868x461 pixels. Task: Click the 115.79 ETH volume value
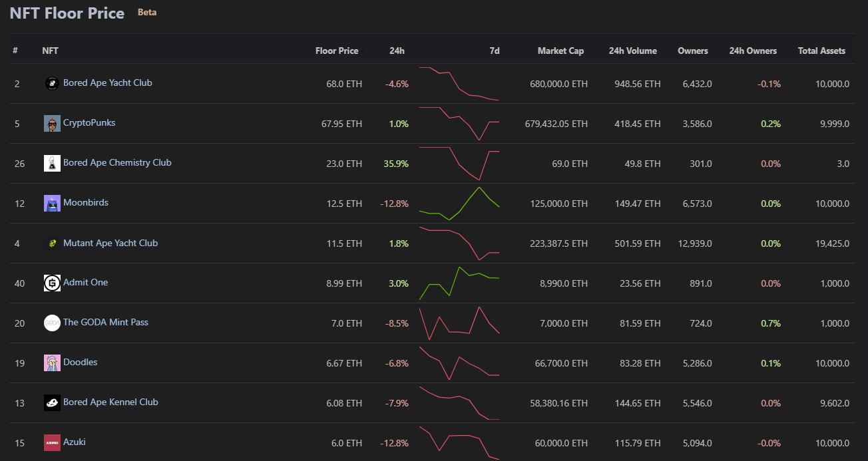(638, 444)
